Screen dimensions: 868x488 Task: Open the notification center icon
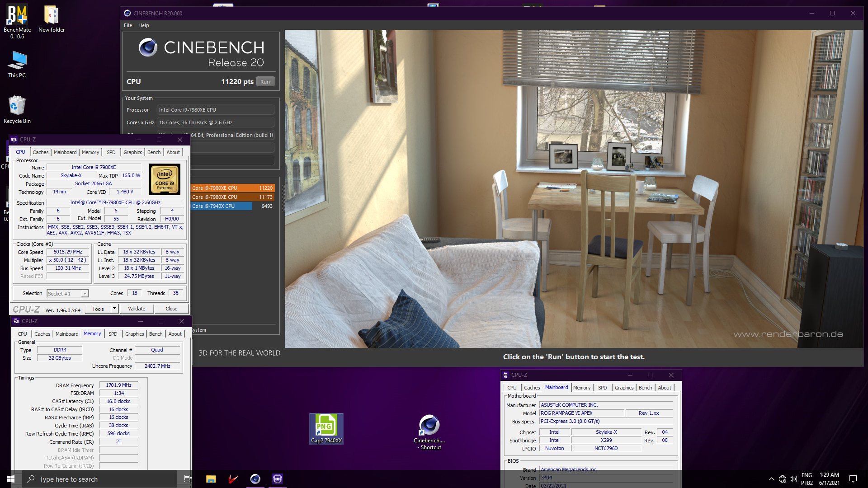point(853,479)
